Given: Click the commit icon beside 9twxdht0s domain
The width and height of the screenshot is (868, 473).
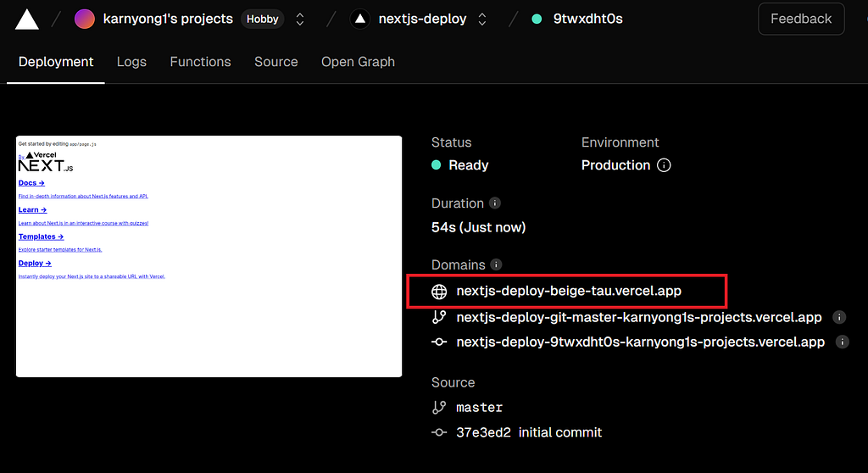Looking at the screenshot, I should coord(439,342).
